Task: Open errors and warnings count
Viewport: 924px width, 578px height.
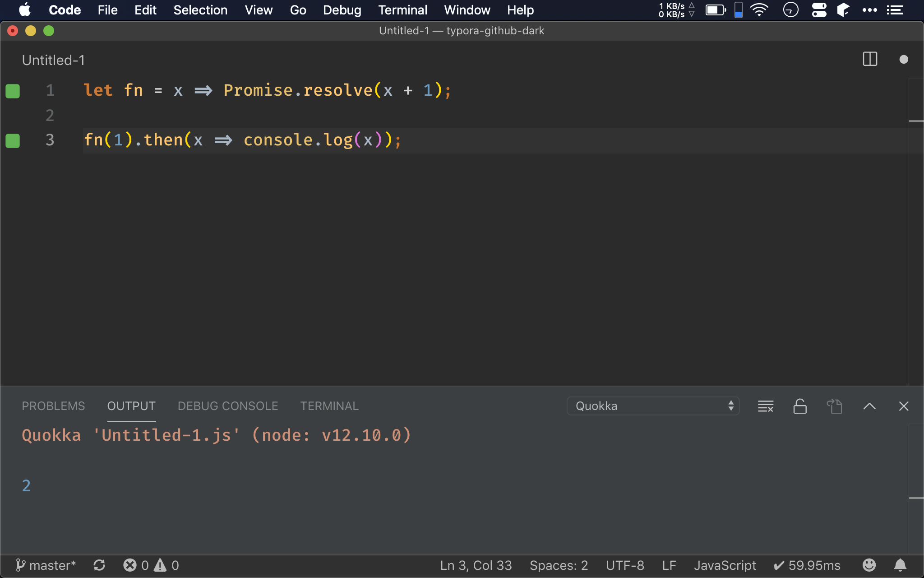Action: click(151, 565)
